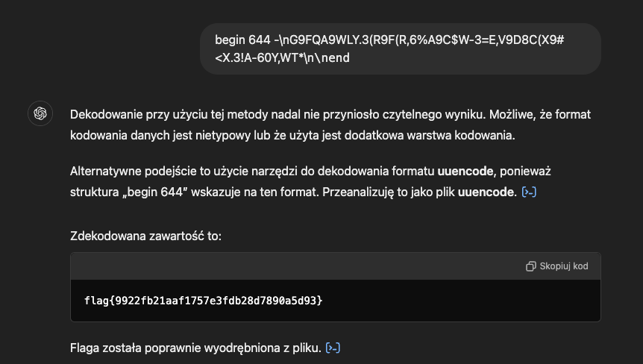Click the bold "uuencode" before the analysis icon

point(486,192)
